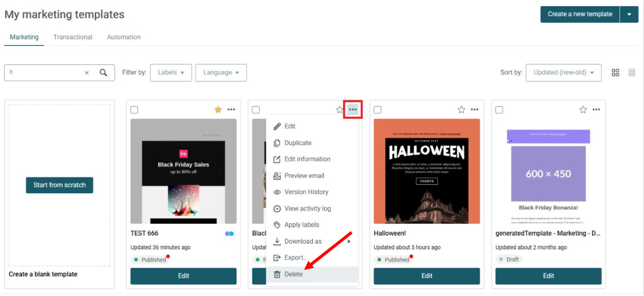Open Sort by Updated (new-old) dropdown

(x=564, y=73)
